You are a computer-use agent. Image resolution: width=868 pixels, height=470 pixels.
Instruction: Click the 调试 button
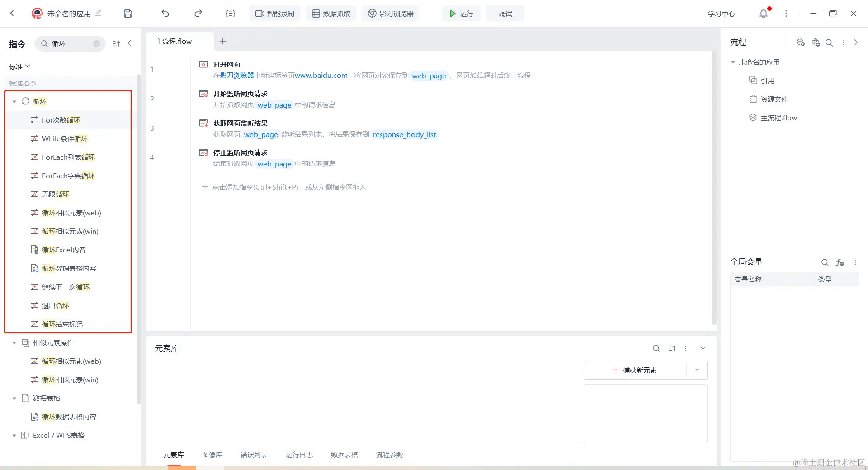point(505,14)
